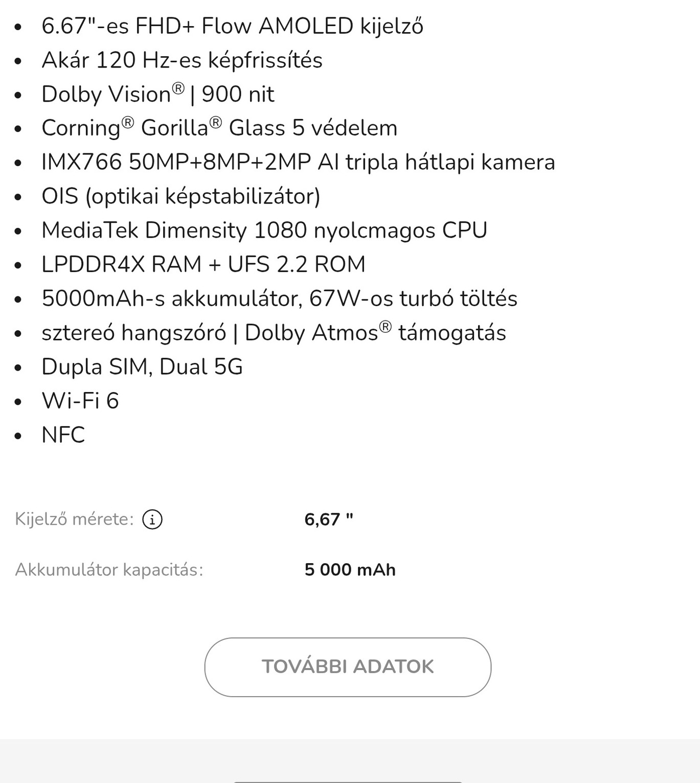Click the LPDDR4X RAM + UFS 2.2 ROM line
The width and height of the screenshot is (700, 783).
coord(204,264)
